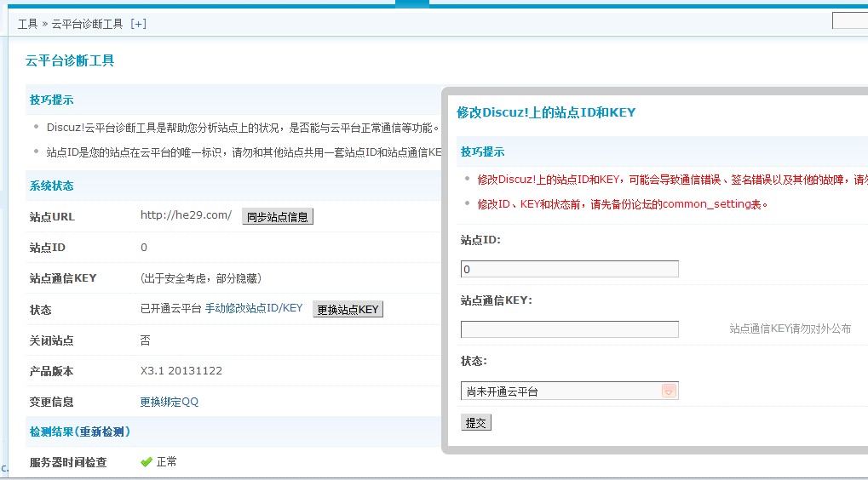Select the 尚未开通云平台 combo box

click(x=569, y=391)
